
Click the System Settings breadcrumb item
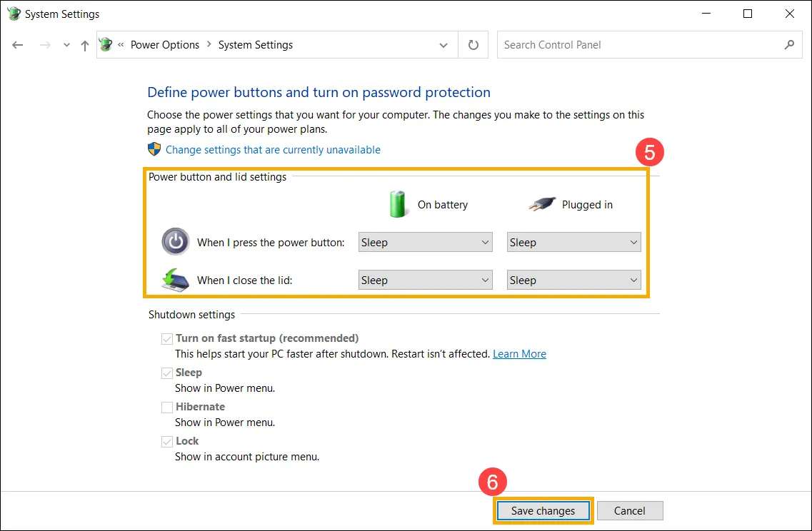[255, 44]
